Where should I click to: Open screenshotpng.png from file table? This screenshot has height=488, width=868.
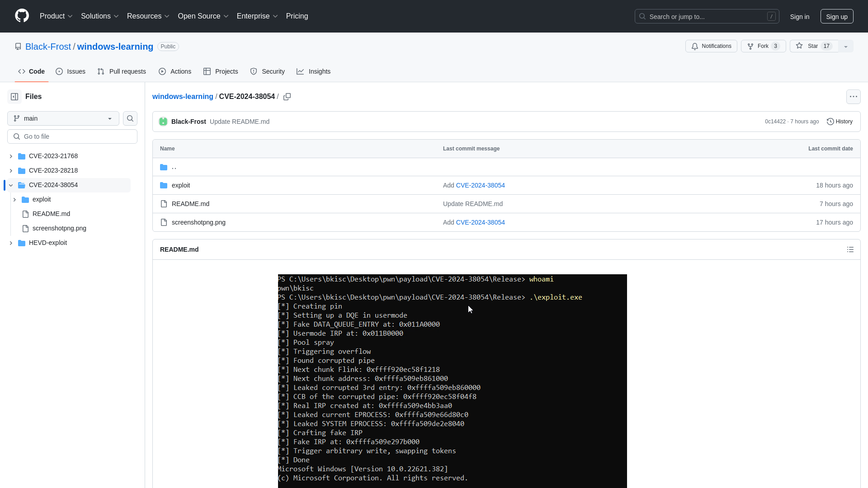point(198,222)
